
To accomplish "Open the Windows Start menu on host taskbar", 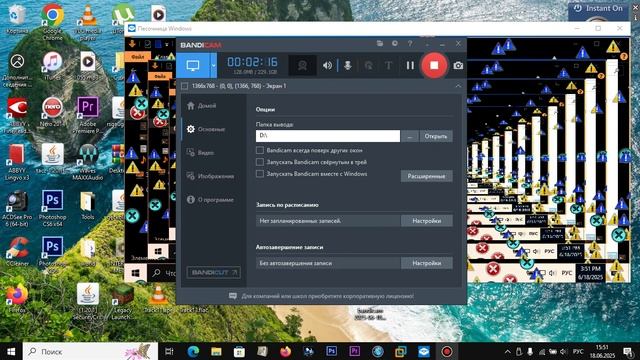I will tap(11, 351).
